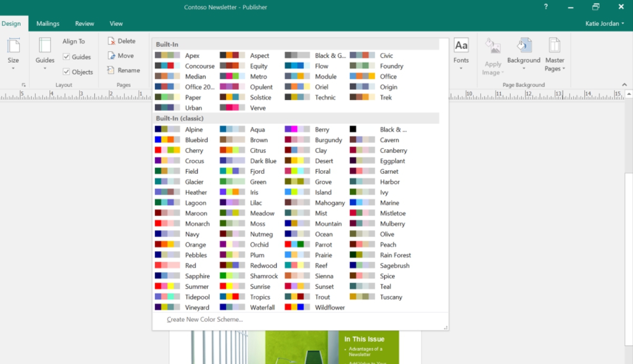This screenshot has height=364, width=633.
Task: Collapse the ribbon with the chevron
Action: [x=625, y=85]
